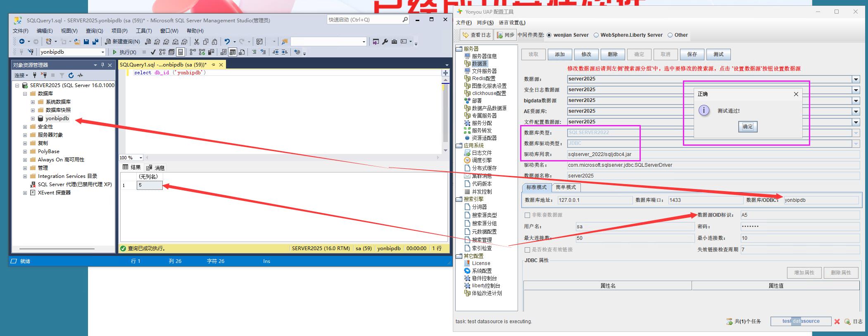Switch to the 简单模式 tab
868x336 pixels.
(x=566, y=187)
